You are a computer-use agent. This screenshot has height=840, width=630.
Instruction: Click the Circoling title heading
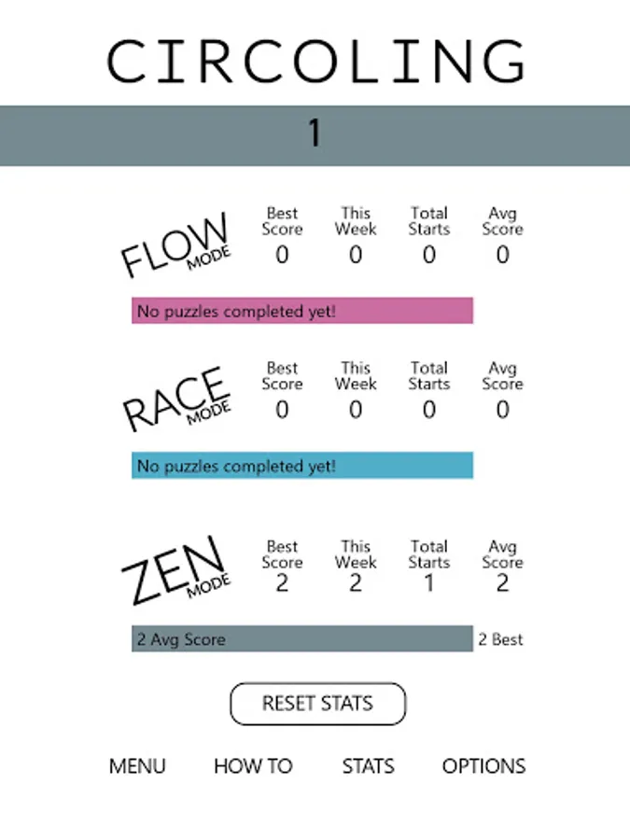point(315,62)
